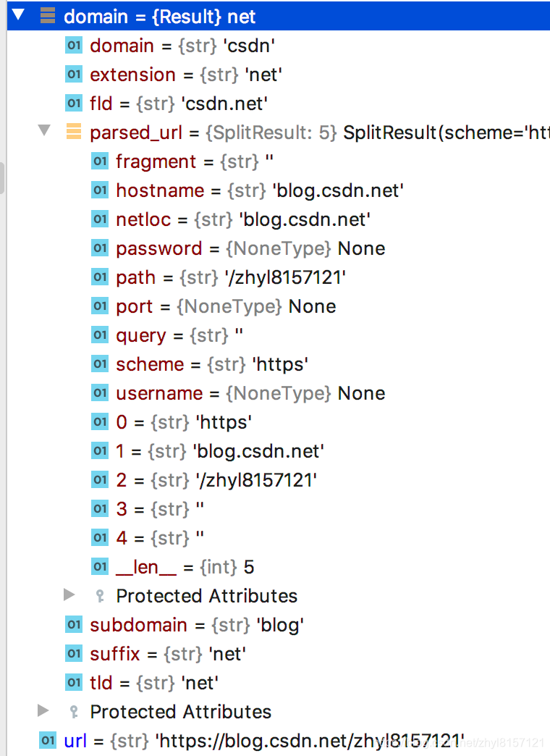Expand Protected Attributes under parsed_url
Screen dimensions: 550x756
(69, 595)
